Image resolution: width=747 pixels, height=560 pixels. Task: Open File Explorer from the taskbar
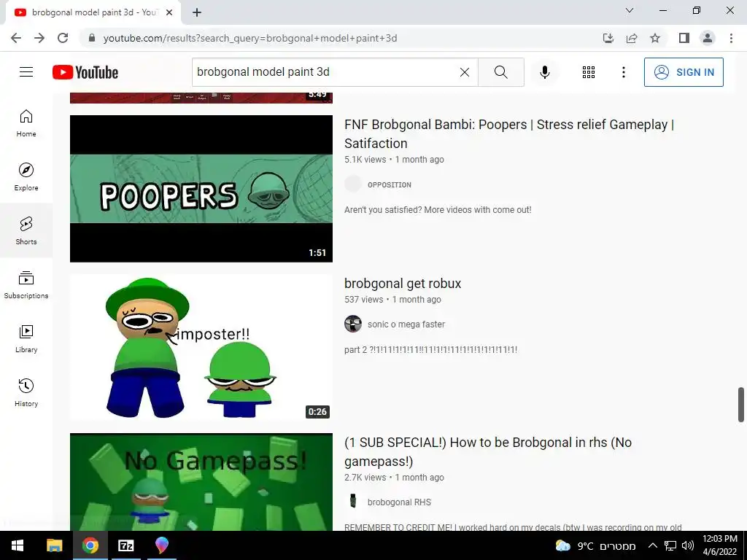pyautogui.click(x=54, y=545)
